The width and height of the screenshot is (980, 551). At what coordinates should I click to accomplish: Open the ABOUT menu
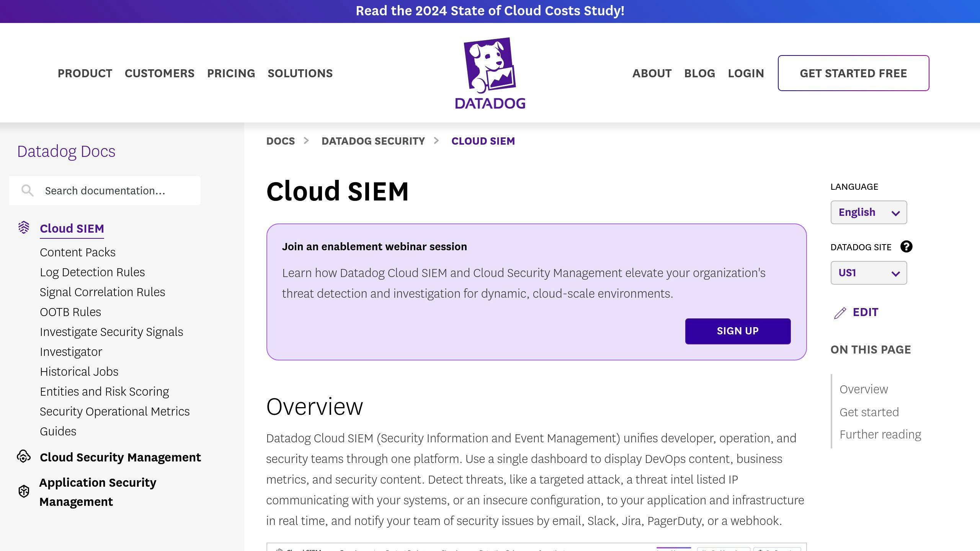652,73
